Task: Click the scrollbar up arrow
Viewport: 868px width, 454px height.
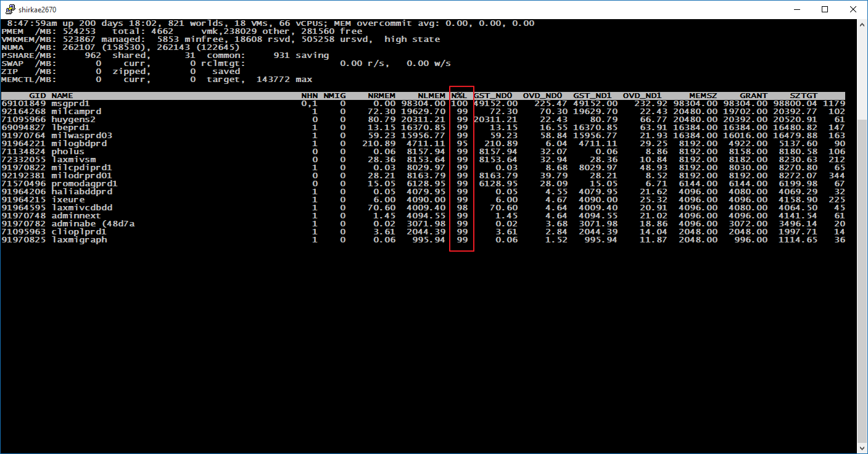Action: (x=862, y=24)
